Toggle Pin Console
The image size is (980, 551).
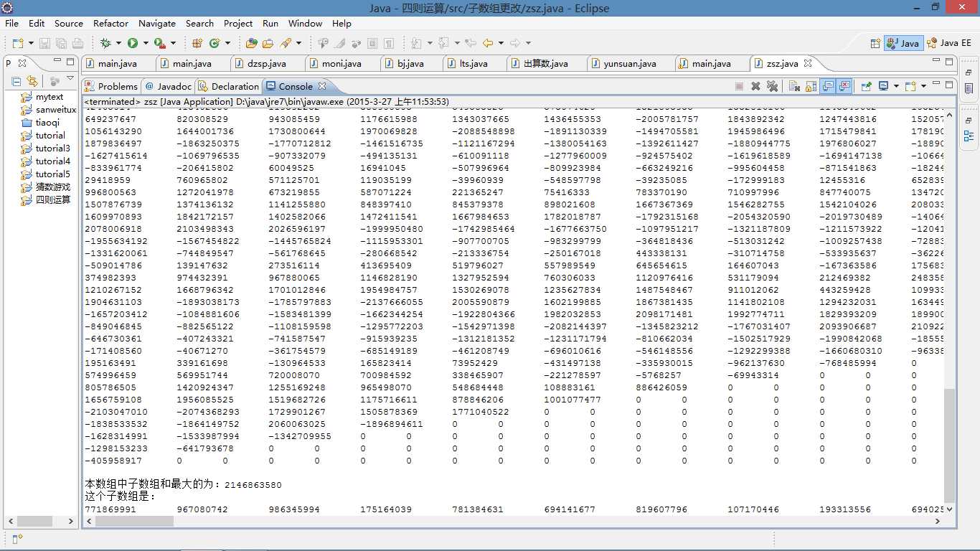click(866, 86)
